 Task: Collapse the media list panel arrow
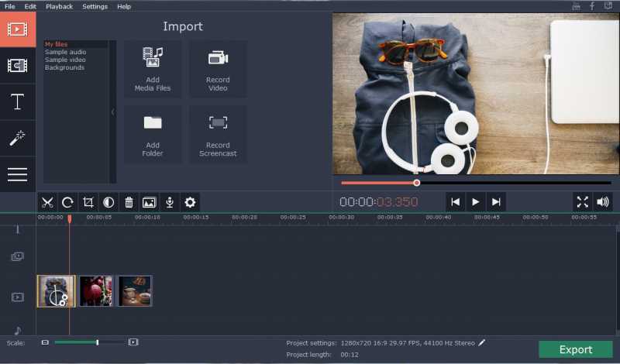pos(112,112)
